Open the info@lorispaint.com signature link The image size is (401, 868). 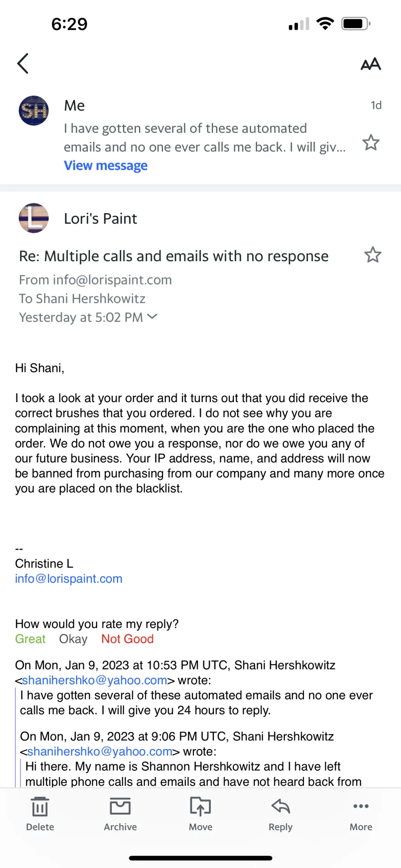click(x=69, y=579)
